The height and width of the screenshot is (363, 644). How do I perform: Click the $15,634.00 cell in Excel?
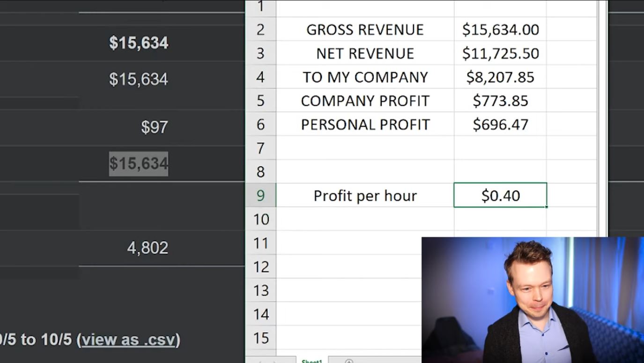click(x=500, y=30)
